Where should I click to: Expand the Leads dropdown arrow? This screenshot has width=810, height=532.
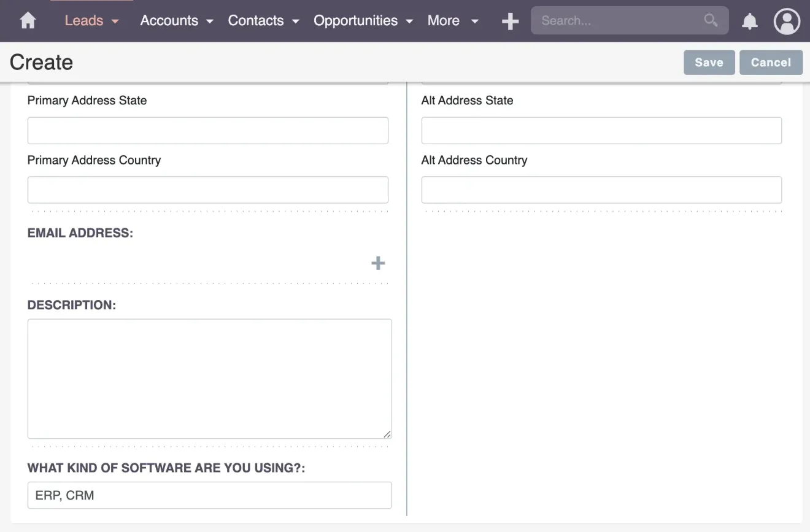(115, 21)
